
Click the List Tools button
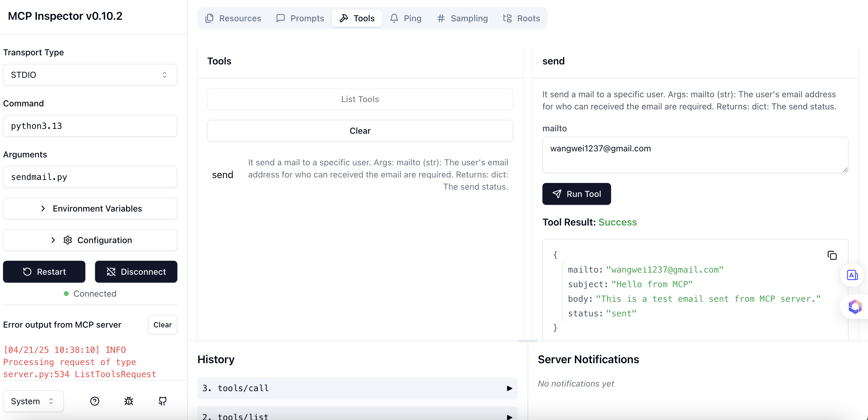360,99
